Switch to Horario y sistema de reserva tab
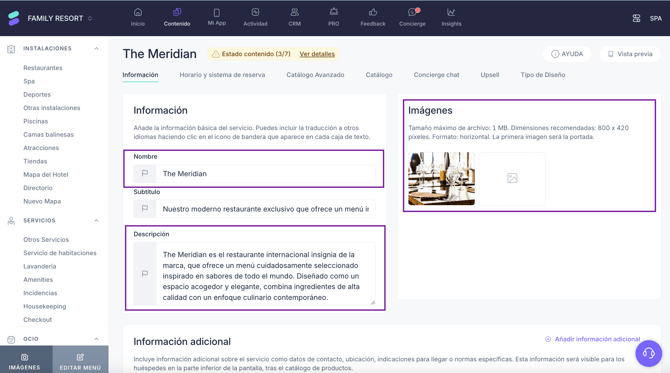 tap(222, 75)
